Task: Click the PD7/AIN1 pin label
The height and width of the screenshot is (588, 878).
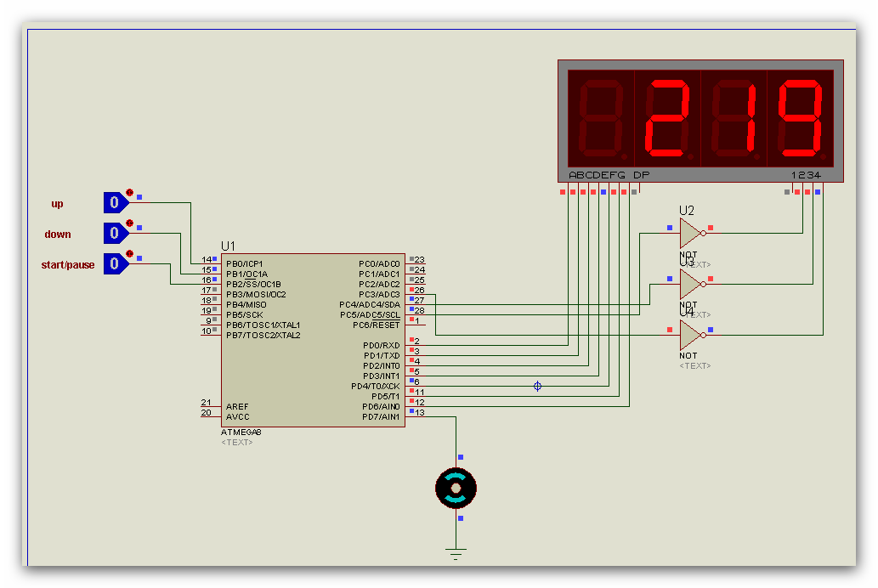Action: (381, 417)
